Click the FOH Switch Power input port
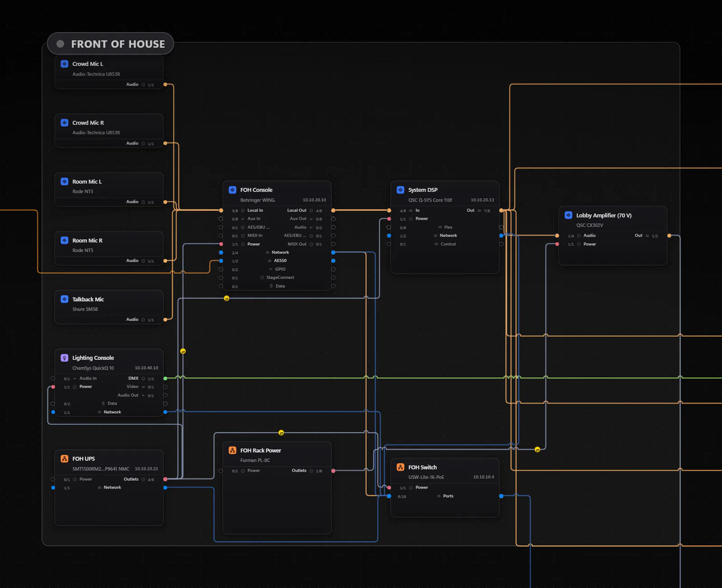The image size is (722, 588). point(389,487)
